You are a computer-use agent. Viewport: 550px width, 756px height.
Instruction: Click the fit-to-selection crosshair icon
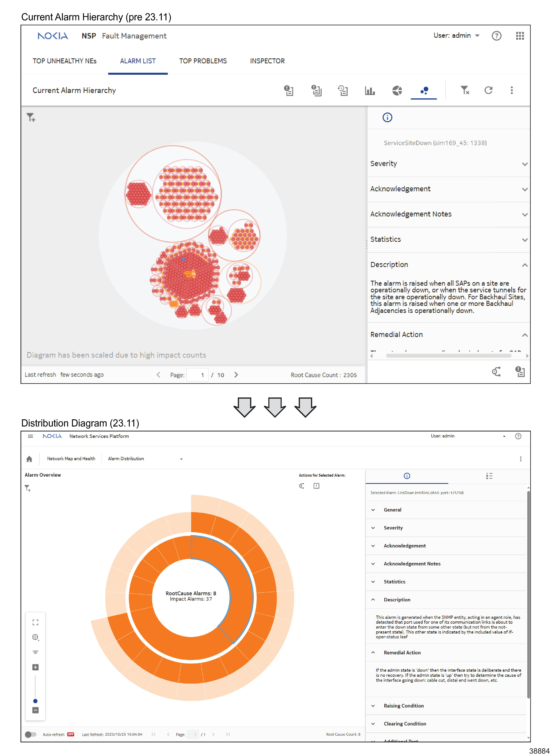coord(35,637)
